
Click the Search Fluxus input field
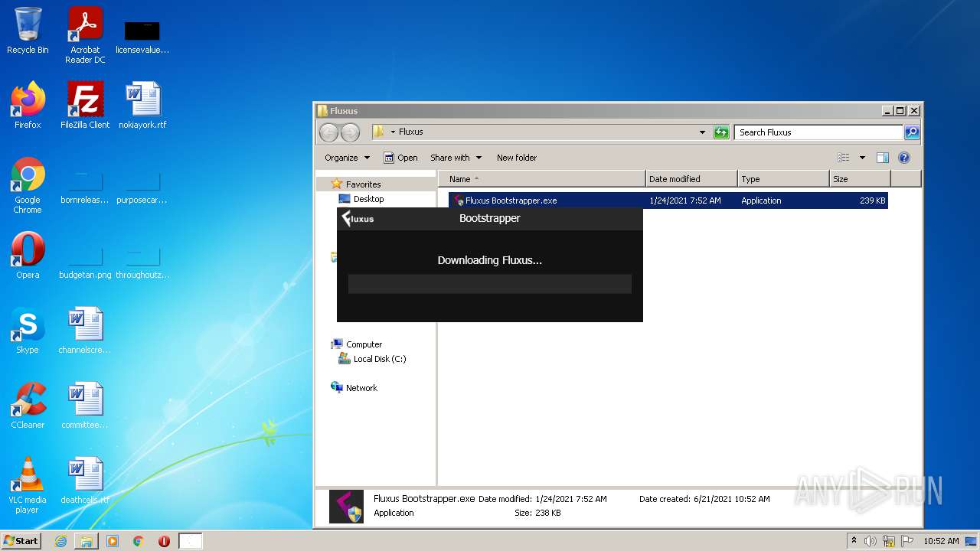coord(818,132)
